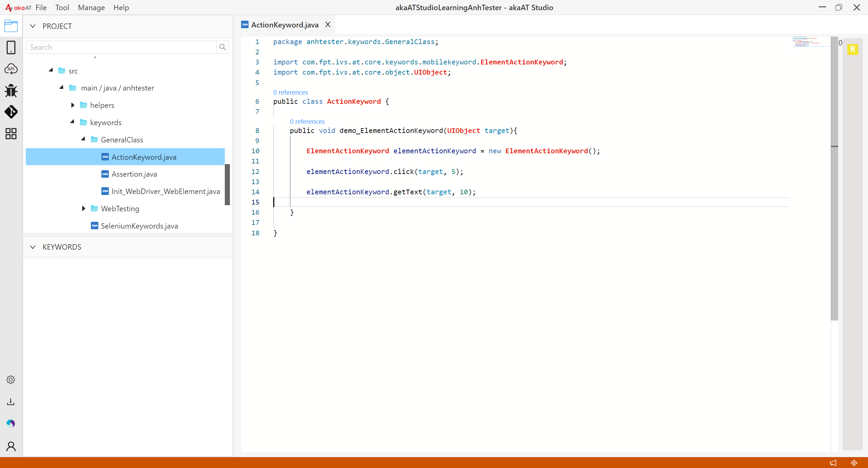
Task: Click the yellow R badge icon
Action: pyautogui.click(x=852, y=50)
